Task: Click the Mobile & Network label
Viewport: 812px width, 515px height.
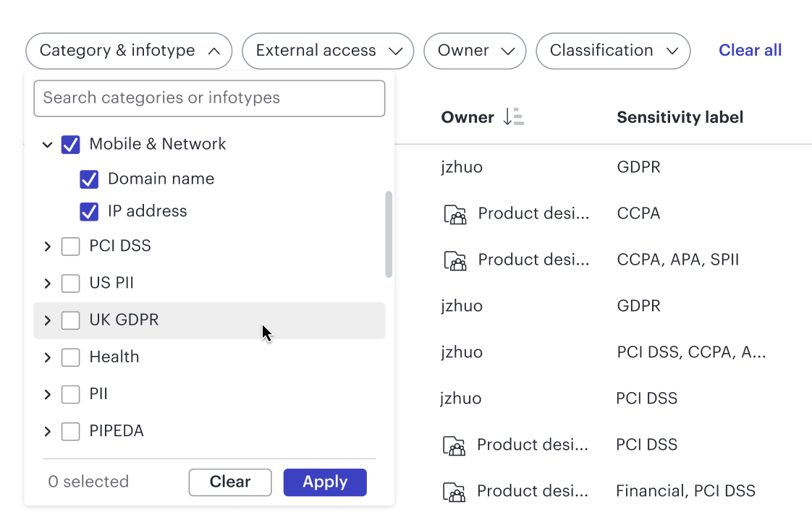Action: 158,144
